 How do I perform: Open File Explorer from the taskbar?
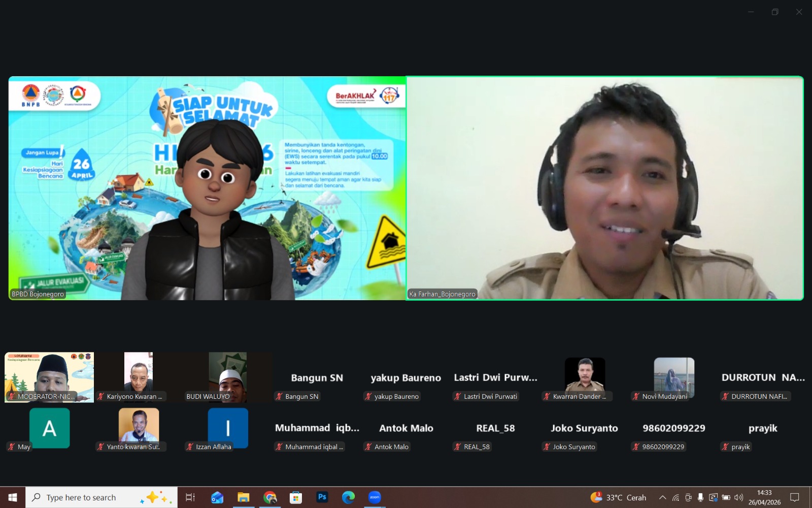[x=243, y=497]
